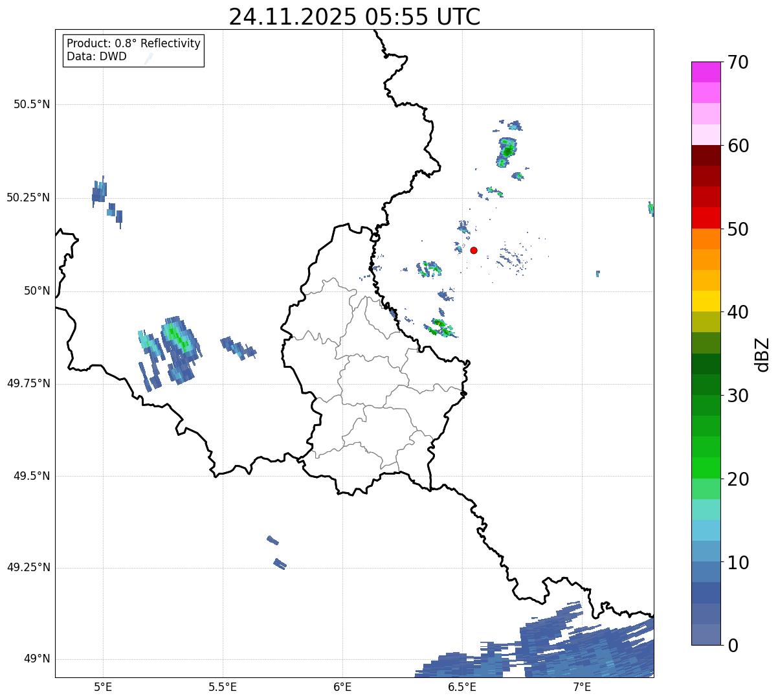
Task: Click the green echo cell just southwest of red marker
Action: click(x=429, y=269)
